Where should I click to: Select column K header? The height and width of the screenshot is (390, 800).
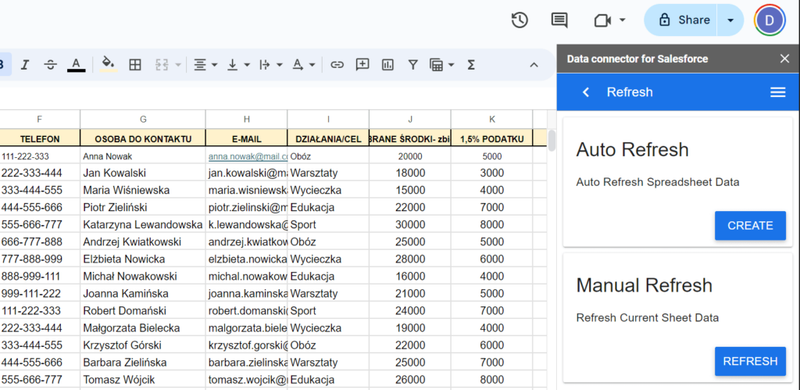(x=492, y=119)
